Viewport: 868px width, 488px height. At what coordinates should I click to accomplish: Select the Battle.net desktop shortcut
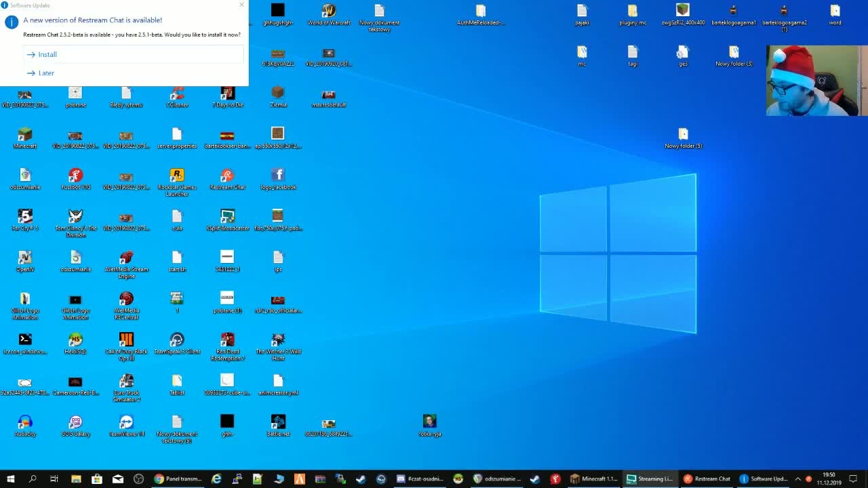[278, 426]
